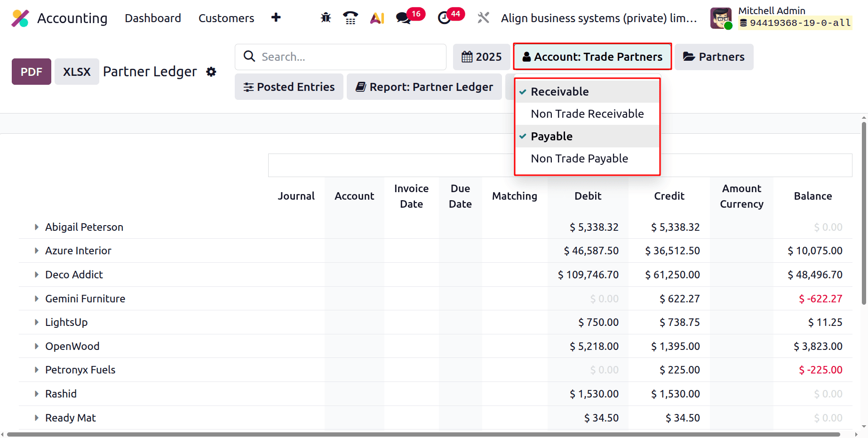Open the wrench tools icon
The width and height of the screenshot is (868, 438).
click(x=483, y=18)
